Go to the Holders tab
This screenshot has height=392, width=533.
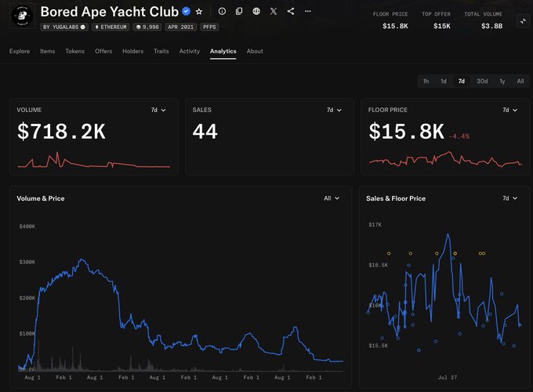(x=133, y=51)
